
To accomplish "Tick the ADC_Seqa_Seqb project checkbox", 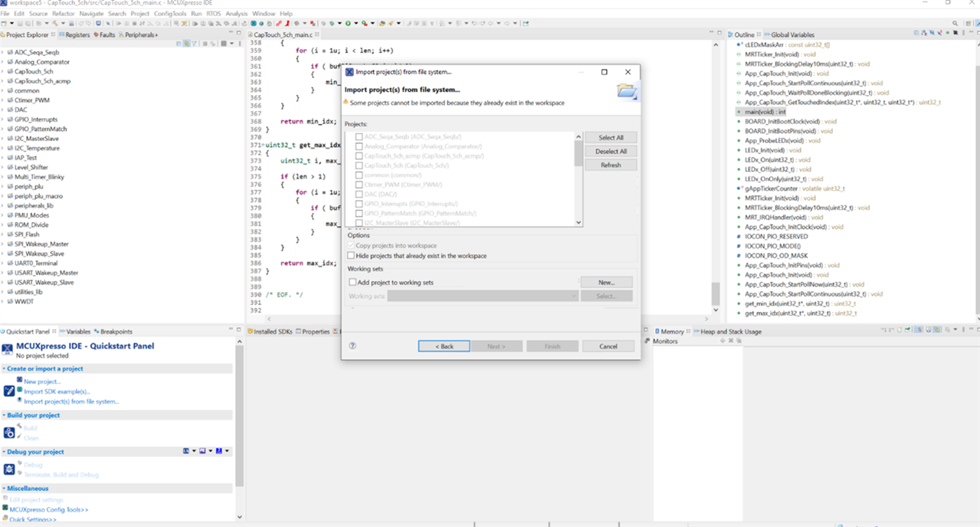I will [358, 136].
